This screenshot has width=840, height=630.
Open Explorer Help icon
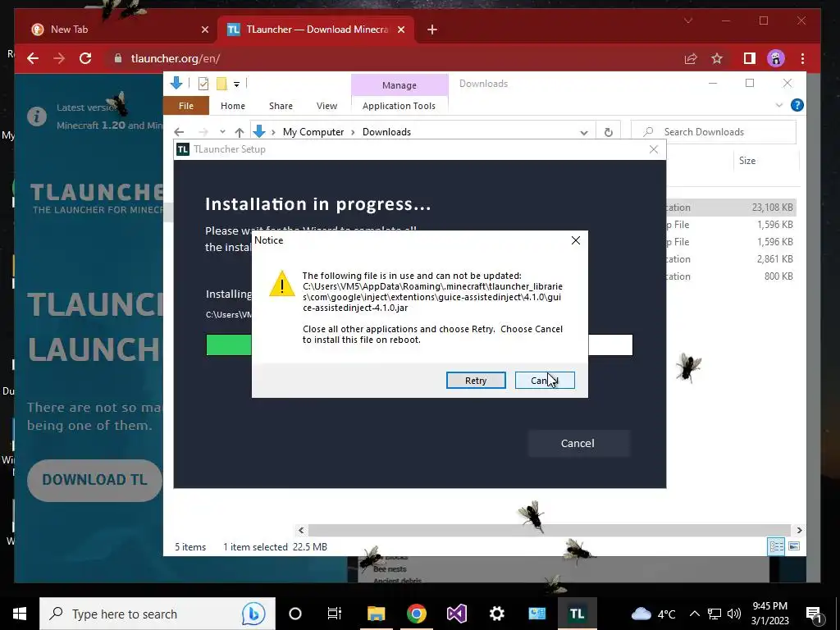click(797, 105)
